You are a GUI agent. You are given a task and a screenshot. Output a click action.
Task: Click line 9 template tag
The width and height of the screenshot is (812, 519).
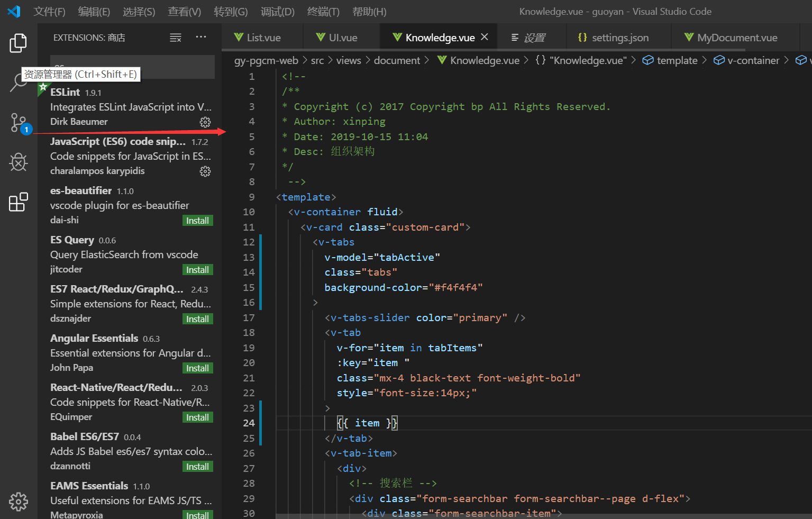(x=306, y=197)
